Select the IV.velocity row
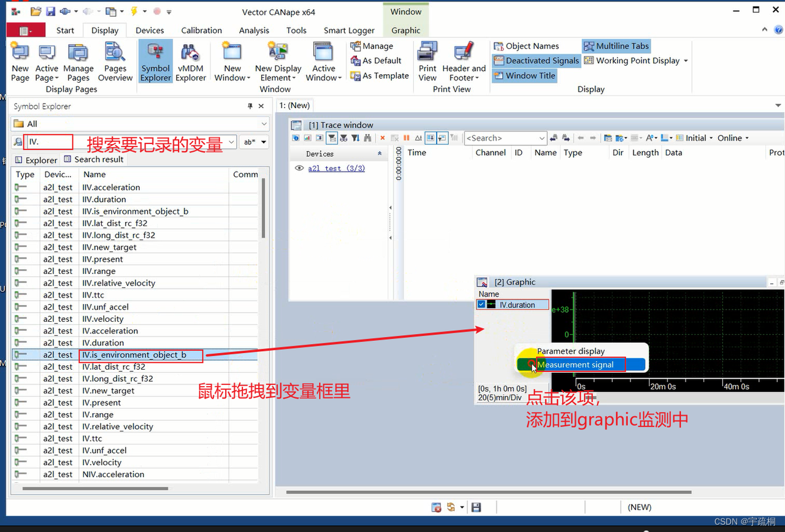Image resolution: width=785 pixels, height=532 pixels. point(135,463)
